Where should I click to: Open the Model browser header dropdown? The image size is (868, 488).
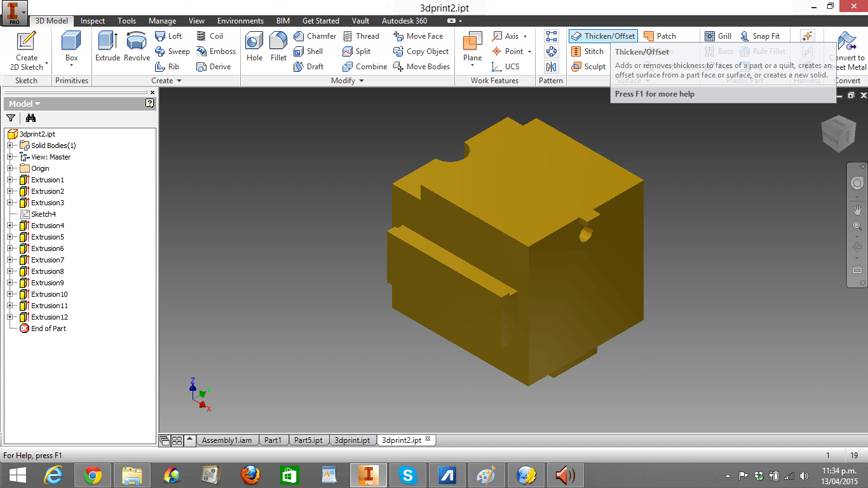pyautogui.click(x=24, y=104)
